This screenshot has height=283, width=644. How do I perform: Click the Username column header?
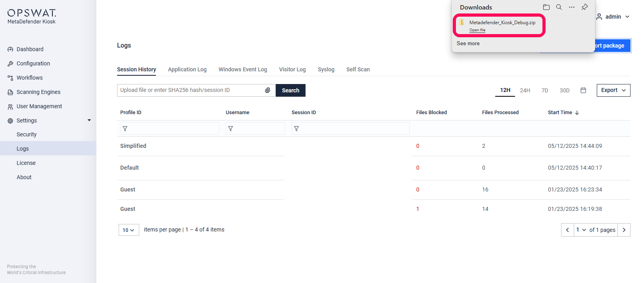click(x=238, y=113)
